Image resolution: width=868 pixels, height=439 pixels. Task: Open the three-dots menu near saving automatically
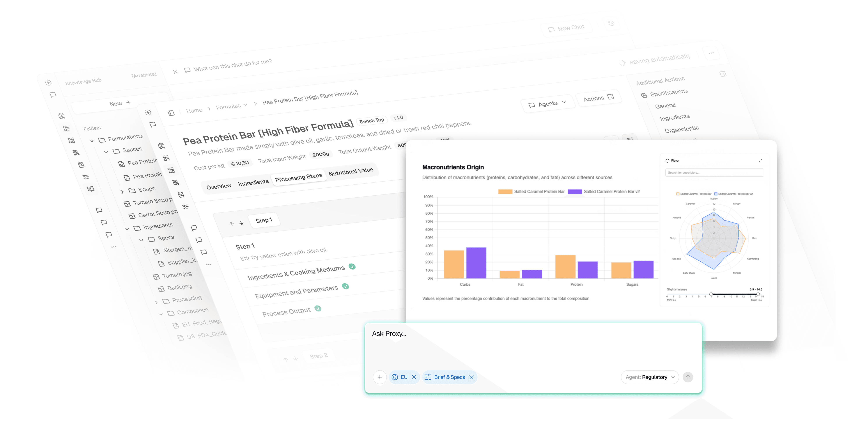[x=711, y=53]
